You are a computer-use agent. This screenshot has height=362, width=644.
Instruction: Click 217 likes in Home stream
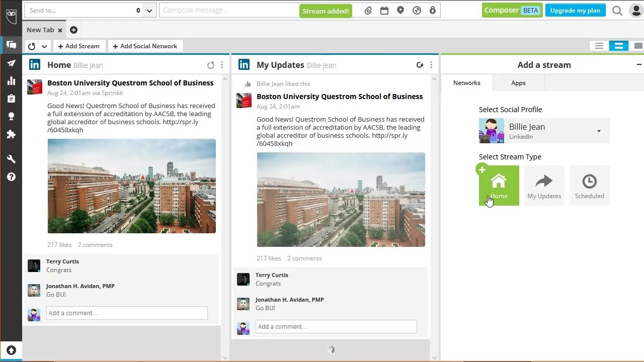click(59, 245)
